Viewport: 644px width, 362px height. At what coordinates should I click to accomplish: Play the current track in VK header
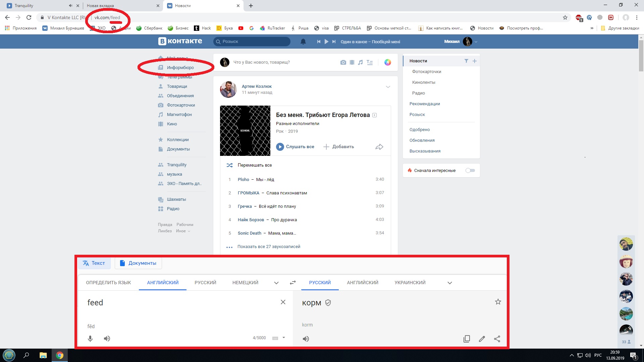click(326, 42)
